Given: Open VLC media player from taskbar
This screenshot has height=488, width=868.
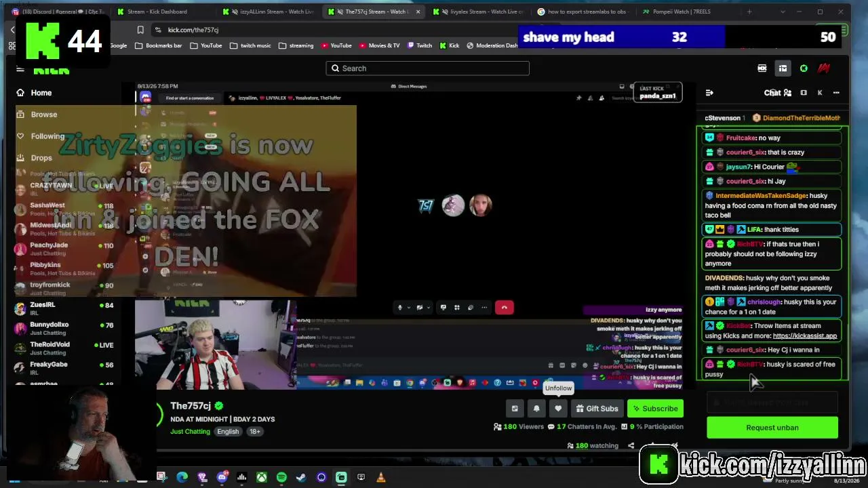Looking at the screenshot, I should pyautogui.click(x=381, y=477).
